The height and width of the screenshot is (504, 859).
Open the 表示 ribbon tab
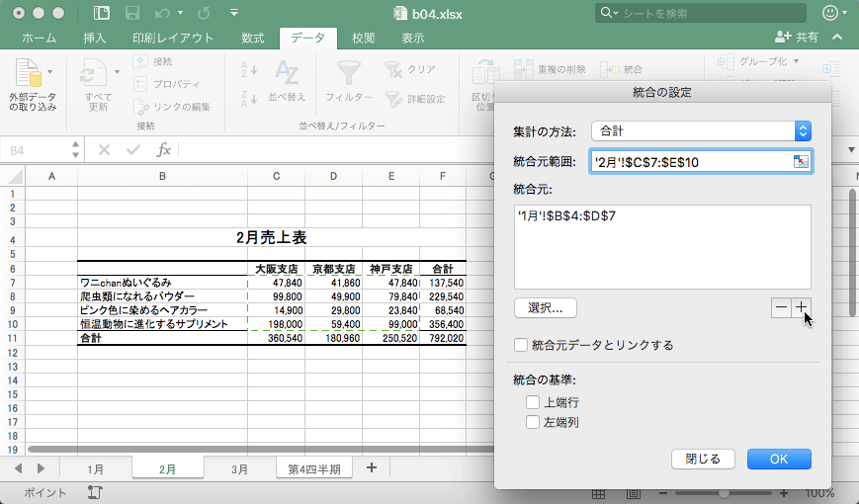(x=412, y=38)
